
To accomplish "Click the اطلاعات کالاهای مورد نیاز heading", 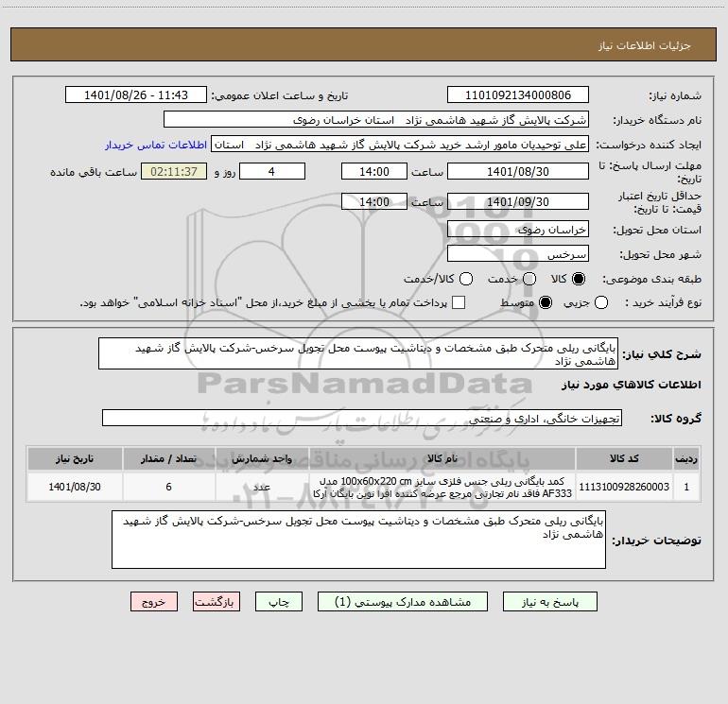I will pyautogui.click(x=632, y=385).
